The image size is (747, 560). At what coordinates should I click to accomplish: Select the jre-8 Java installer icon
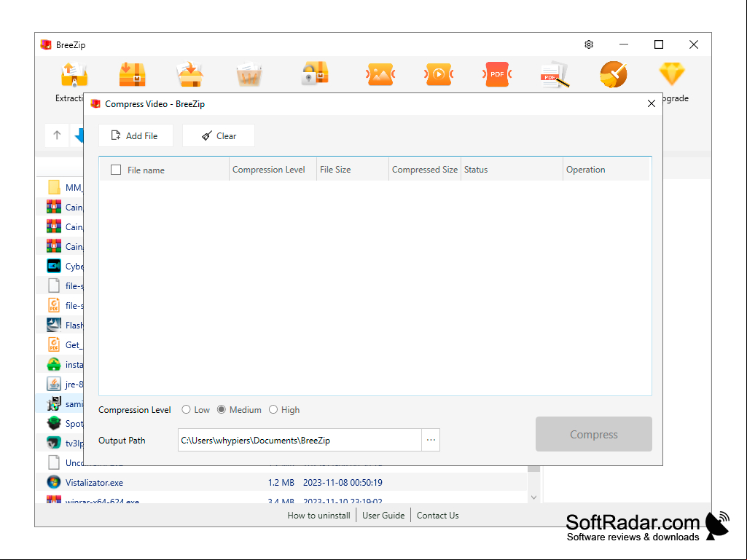click(x=54, y=384)
